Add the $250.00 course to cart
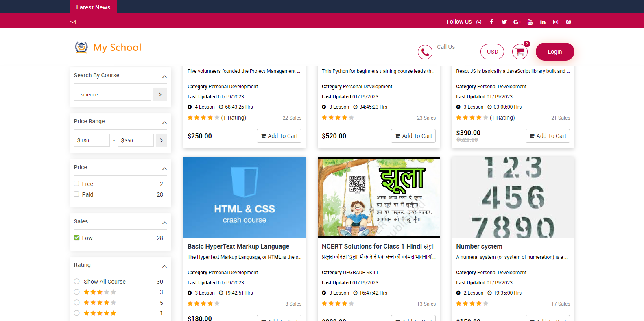The image size is (644, 321). coord(279,136)
